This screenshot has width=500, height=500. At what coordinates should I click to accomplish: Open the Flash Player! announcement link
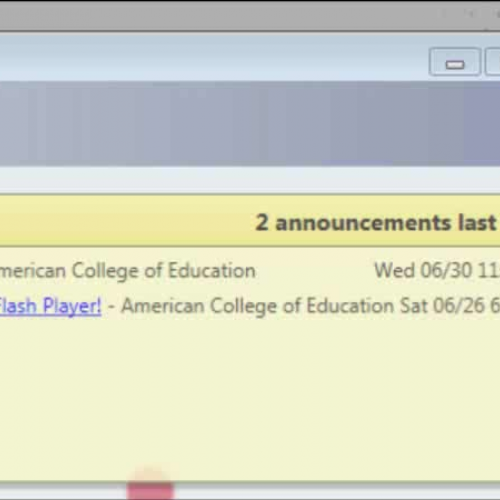coord(50,306)
